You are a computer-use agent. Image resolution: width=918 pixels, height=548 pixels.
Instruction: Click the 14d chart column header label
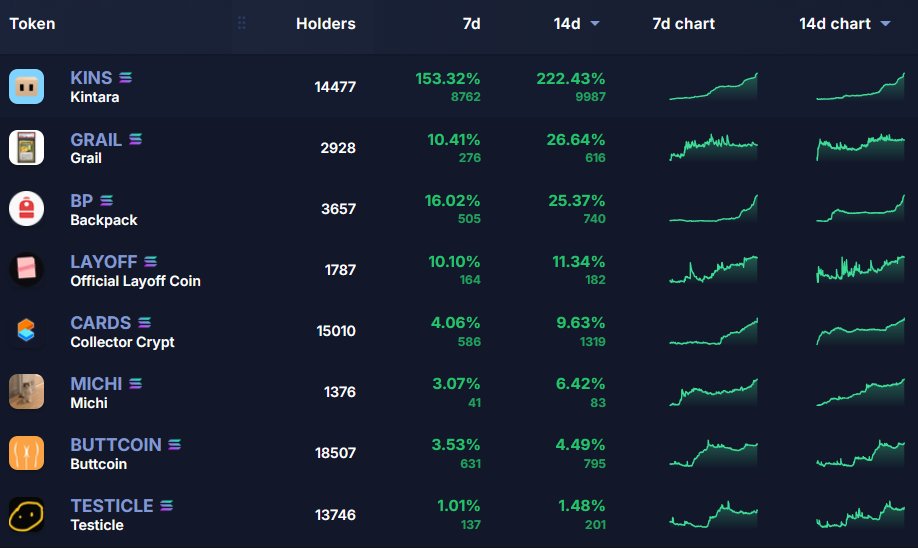[x=835, y=23]
